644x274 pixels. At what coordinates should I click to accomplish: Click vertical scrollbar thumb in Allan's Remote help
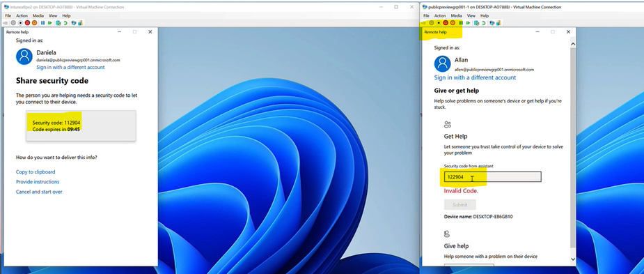pyautogui.click(x=573, y=147)
